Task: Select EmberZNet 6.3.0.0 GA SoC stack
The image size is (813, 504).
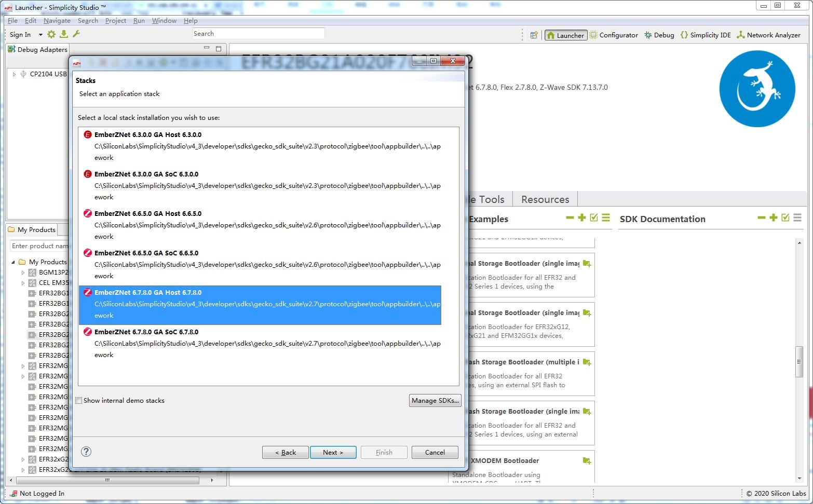Action: click(x=260, y=186)
